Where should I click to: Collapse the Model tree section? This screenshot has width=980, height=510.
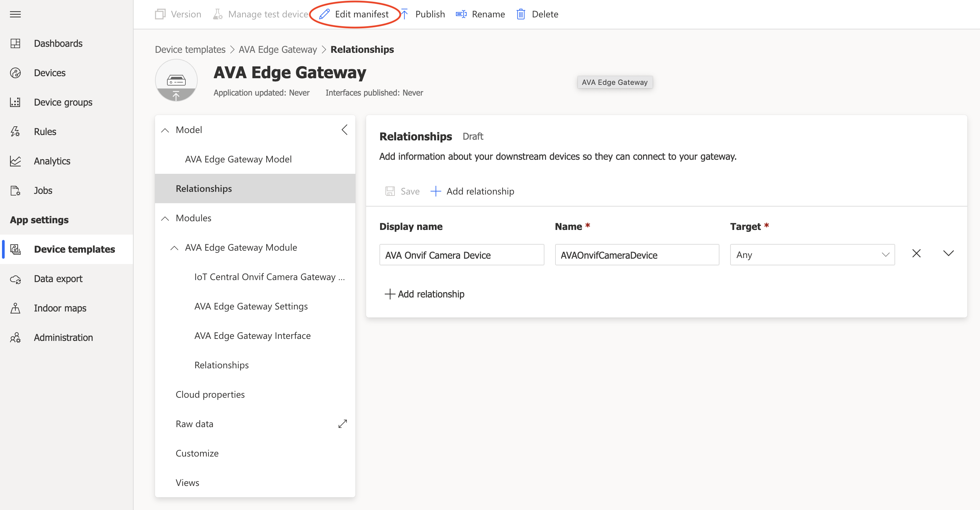point(165,130)
